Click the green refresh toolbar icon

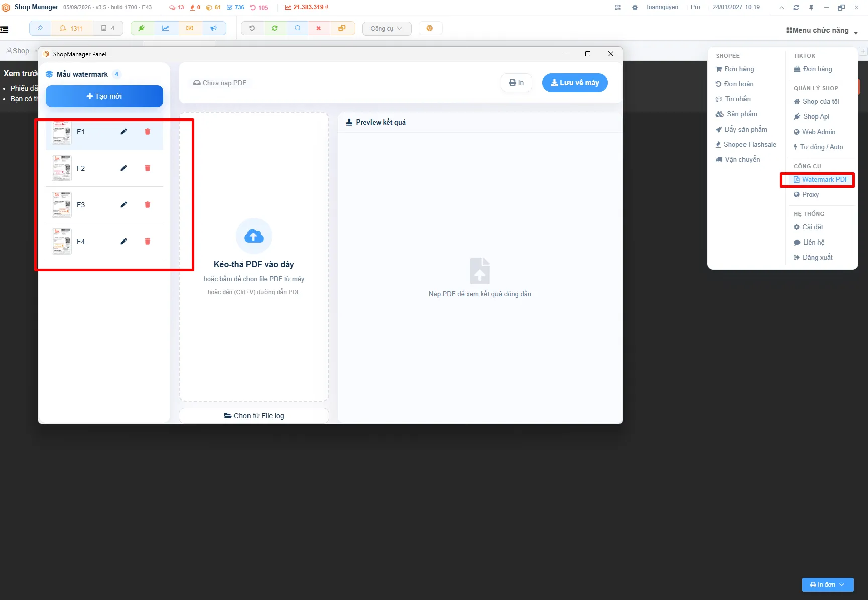(x=275, y=28)
